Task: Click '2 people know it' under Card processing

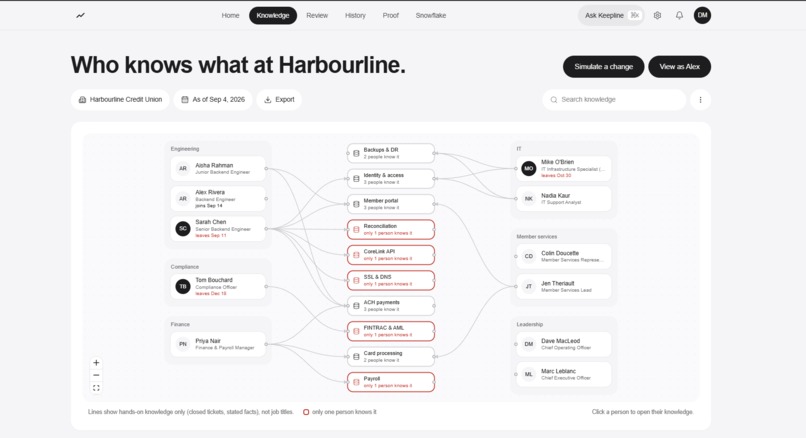Action: tap(381, 360)
